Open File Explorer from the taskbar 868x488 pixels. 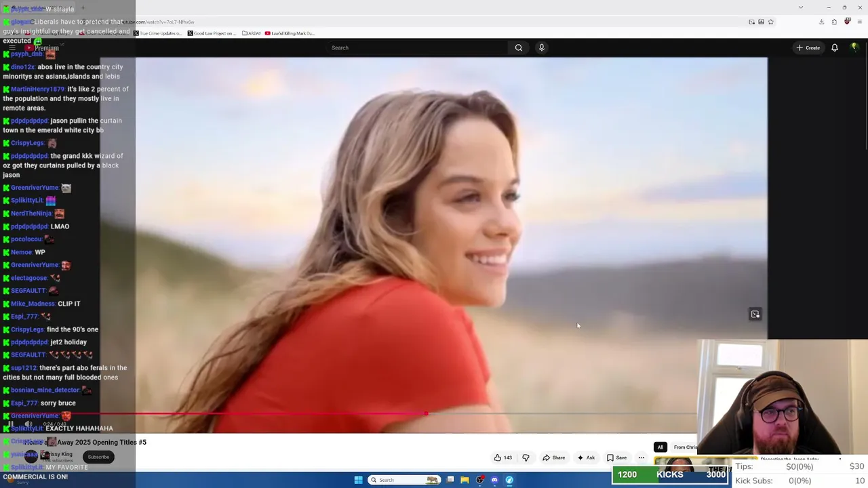tap(465, 480)
